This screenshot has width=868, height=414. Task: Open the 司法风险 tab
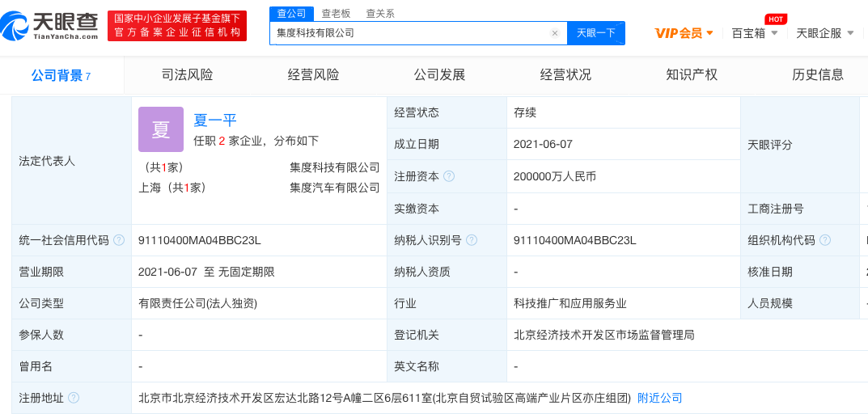tap(187, 74)
